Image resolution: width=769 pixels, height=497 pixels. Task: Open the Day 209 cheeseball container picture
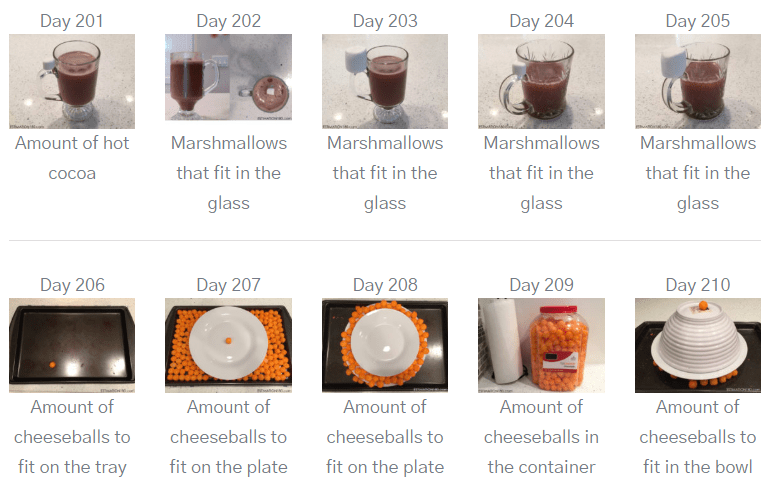541,345
